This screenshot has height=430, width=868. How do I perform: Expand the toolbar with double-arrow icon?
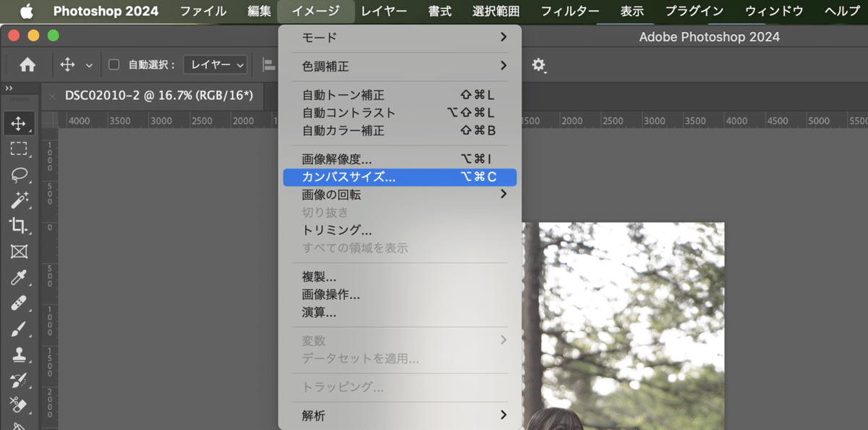tap(9, 88)
